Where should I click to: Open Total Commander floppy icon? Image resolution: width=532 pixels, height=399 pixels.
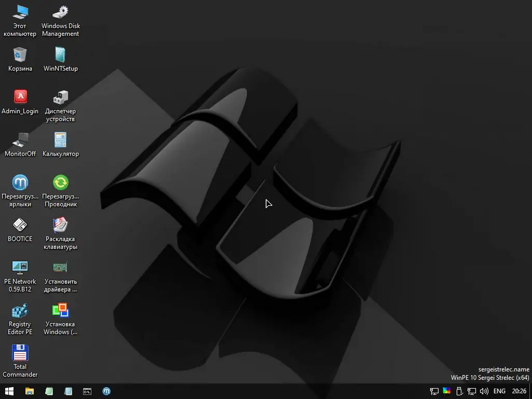click(x=20, y=361)
